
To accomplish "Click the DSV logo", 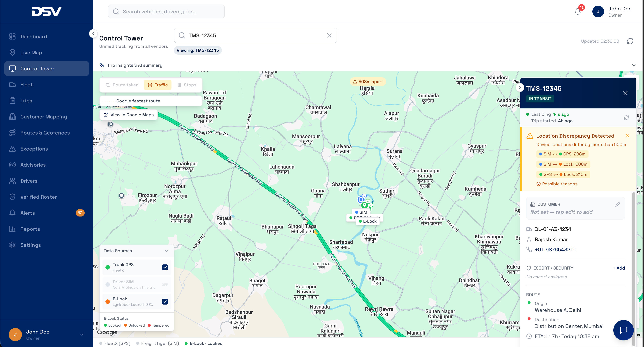I will pyautogui.click(x=47, y=11).
